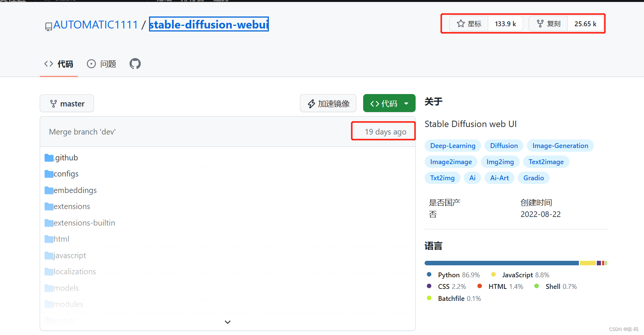Open the AUTOMATIC1111 owner link
The image size is (644, 335).
[x=96, y=25]
